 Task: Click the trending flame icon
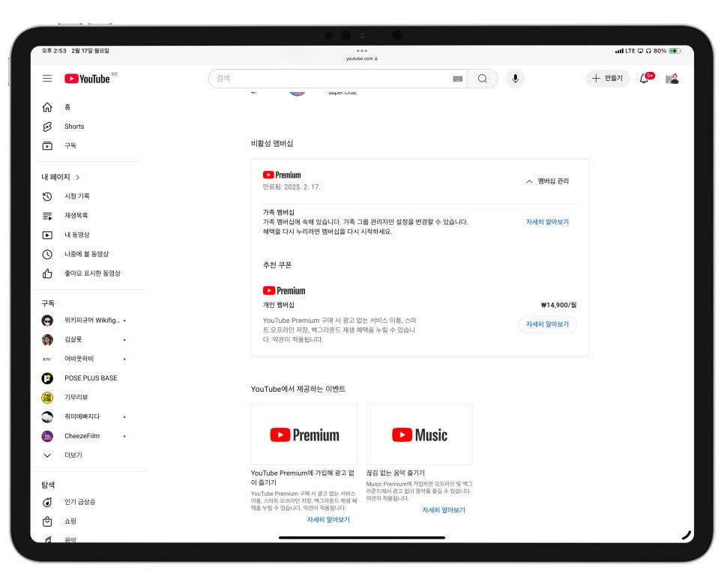click(47, 502)
